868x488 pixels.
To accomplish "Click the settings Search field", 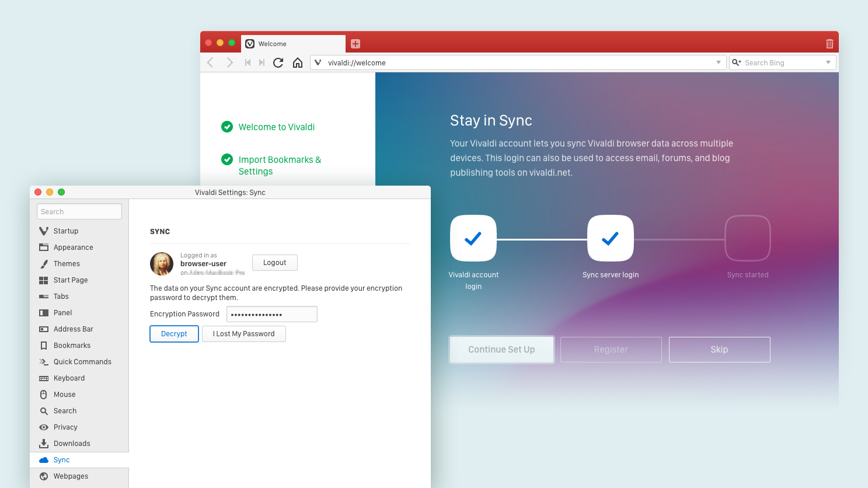I will [79, 211].
